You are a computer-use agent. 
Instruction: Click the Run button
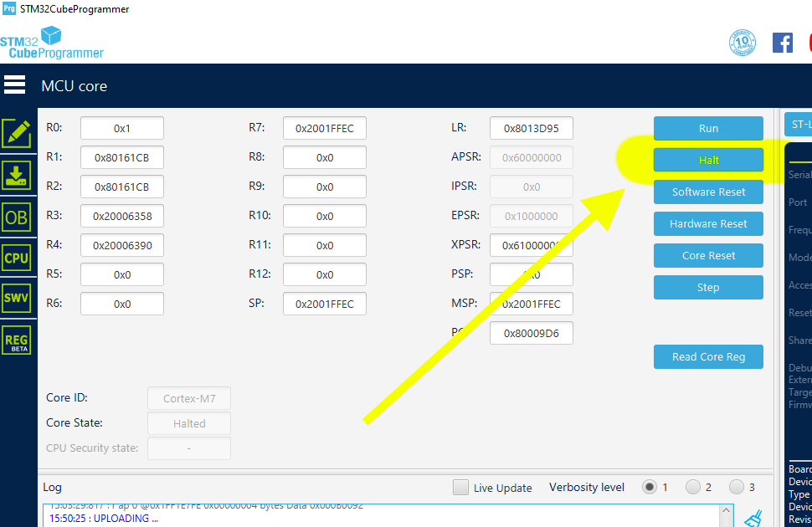point(708,128)
